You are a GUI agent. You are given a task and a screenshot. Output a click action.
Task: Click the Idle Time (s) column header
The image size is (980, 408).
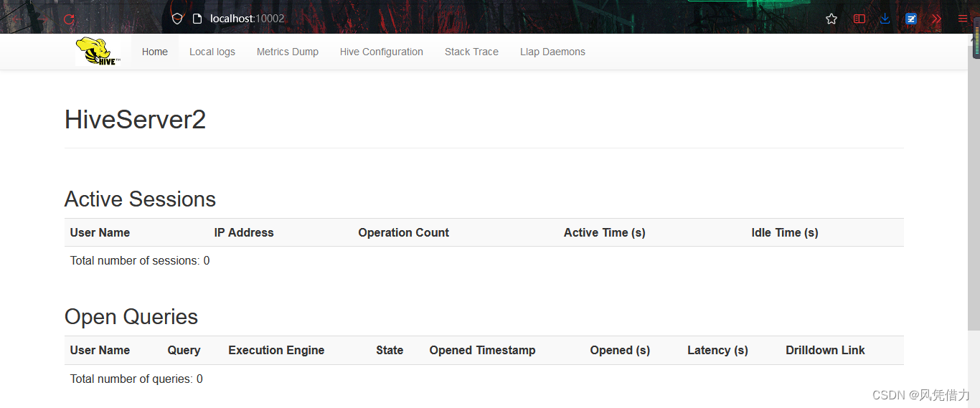coord(785,232)
